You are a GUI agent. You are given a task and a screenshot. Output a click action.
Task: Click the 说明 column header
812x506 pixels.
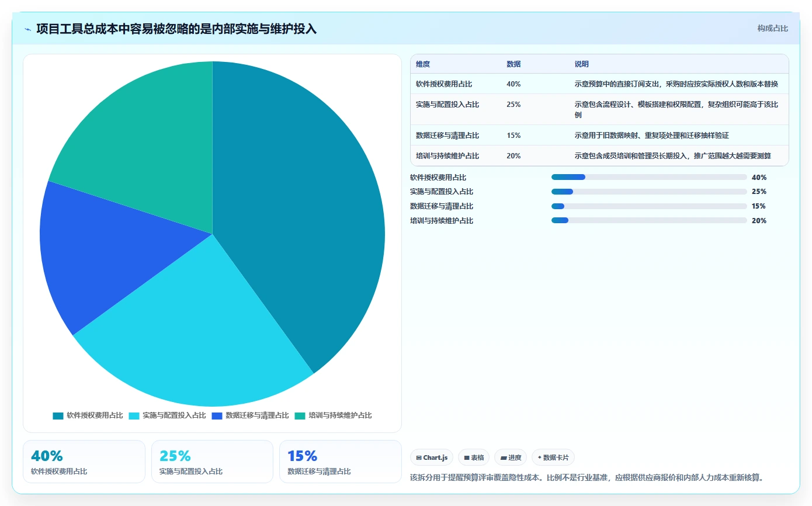[x=582, y=64]
